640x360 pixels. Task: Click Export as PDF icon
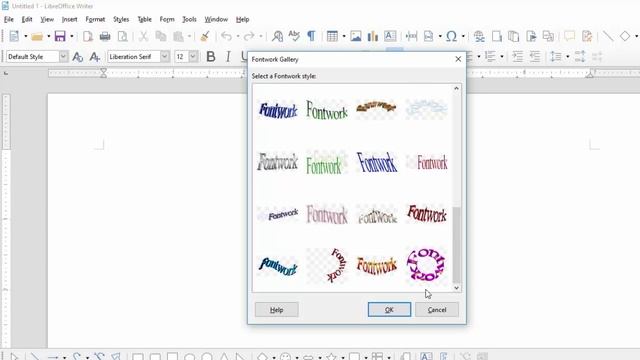pos(88,36)
